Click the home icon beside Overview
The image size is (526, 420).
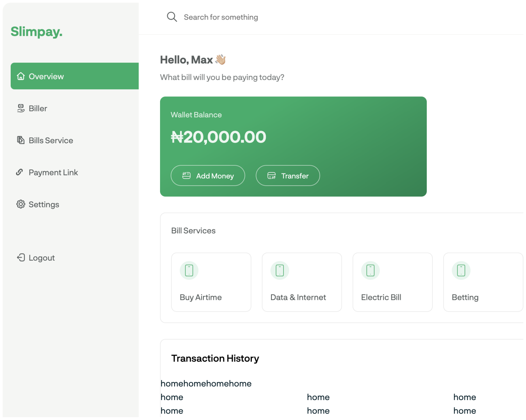[x=21, y=76]
